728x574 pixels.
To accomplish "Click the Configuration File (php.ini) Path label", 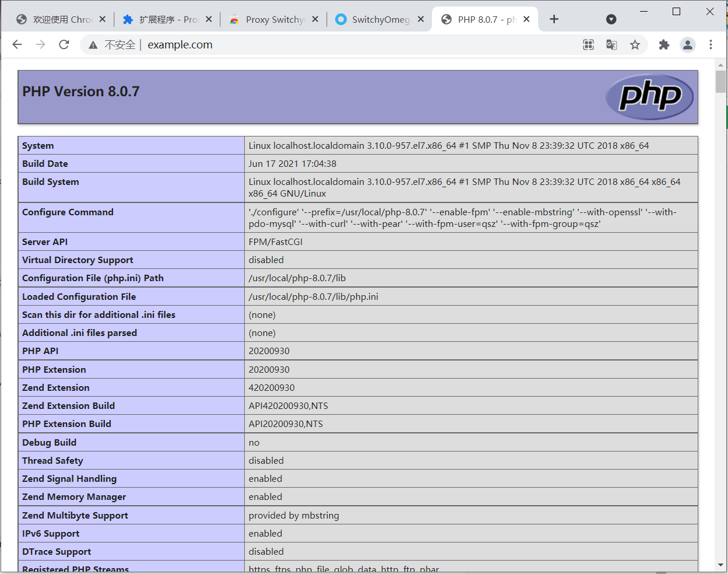I will [93, 278].
